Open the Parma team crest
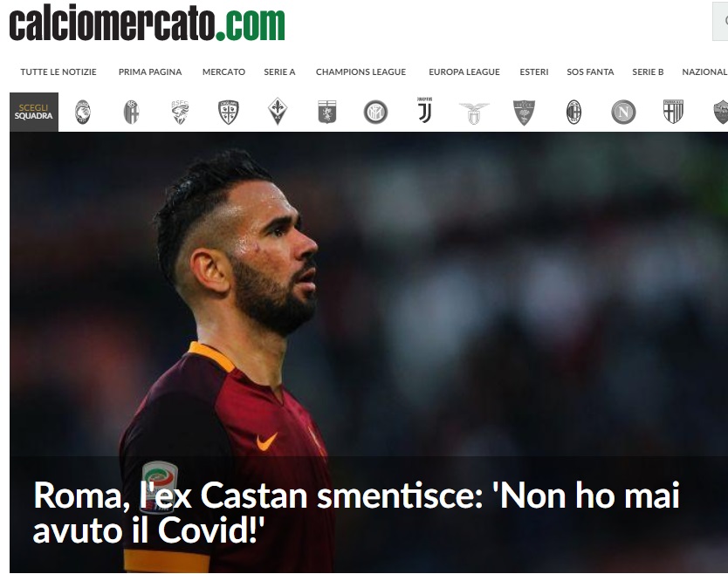Screen dimensions: 728x574 coord(673,112)
